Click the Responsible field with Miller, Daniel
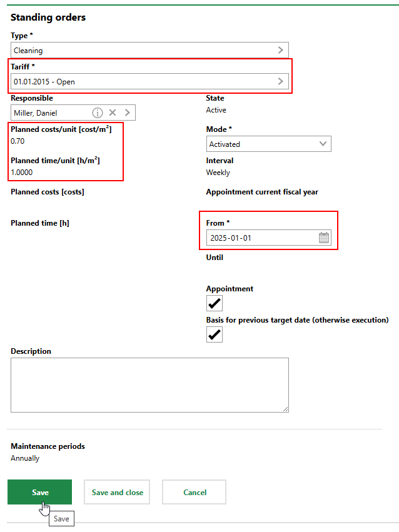The width and height of the screenshot is (399, 532). coord(50,113)
